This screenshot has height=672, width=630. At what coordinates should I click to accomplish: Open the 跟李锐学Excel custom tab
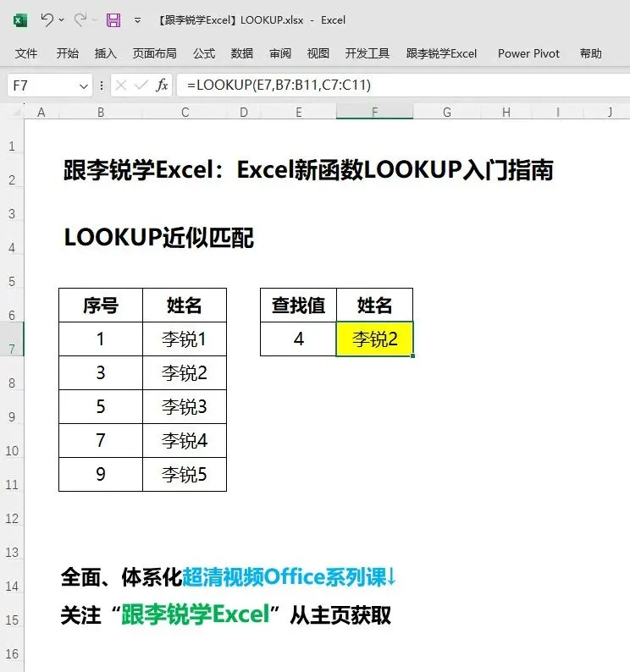pos(442,53)
